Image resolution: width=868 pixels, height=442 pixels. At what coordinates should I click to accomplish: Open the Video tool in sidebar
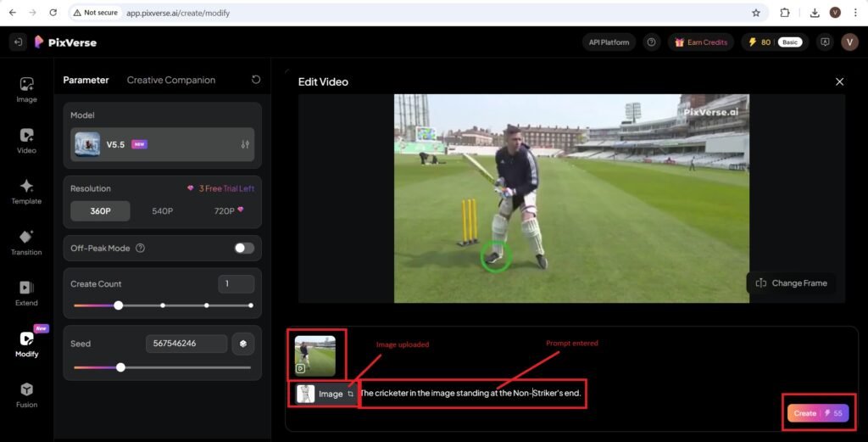26,140
